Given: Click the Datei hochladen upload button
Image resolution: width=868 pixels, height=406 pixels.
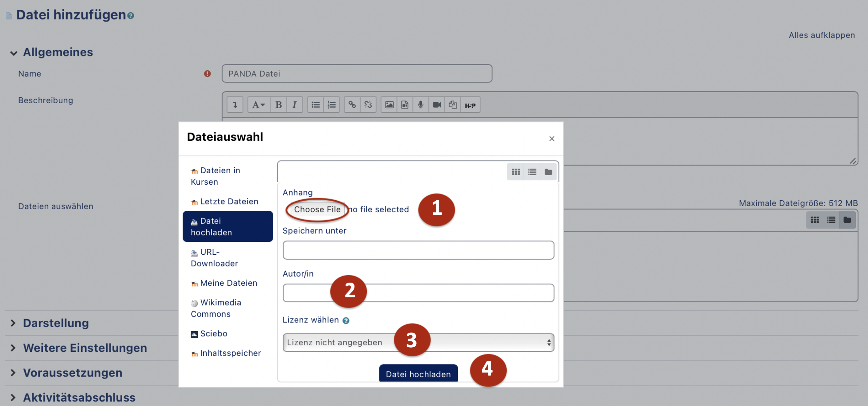Looking at the screenshot, I should (x=418, y=374).
